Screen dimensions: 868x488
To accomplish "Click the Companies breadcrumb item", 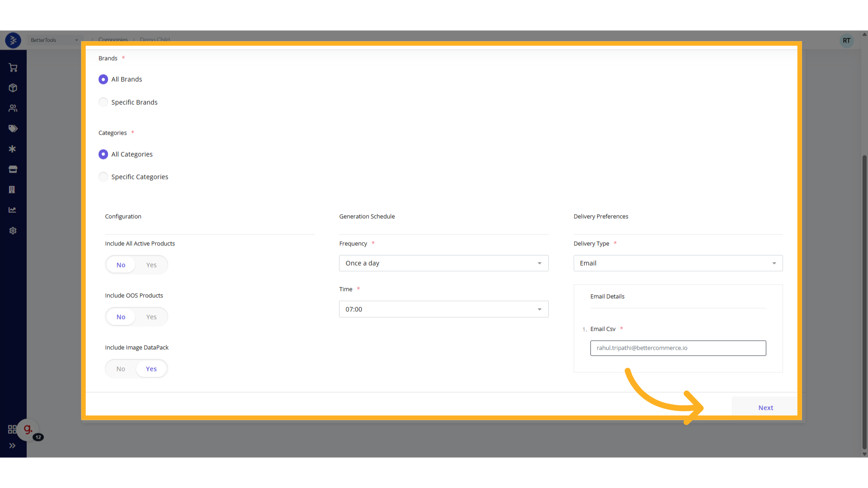I will pyautogui.click(x=113, y=40).
